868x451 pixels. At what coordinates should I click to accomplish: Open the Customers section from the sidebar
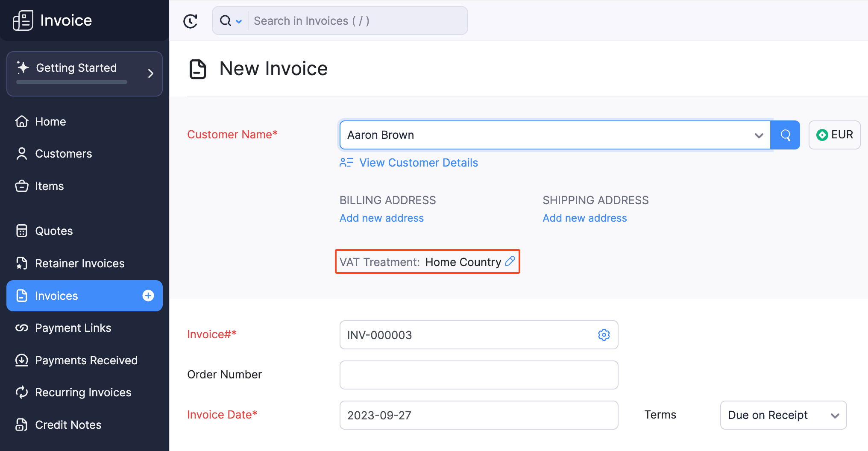point(63,154)
